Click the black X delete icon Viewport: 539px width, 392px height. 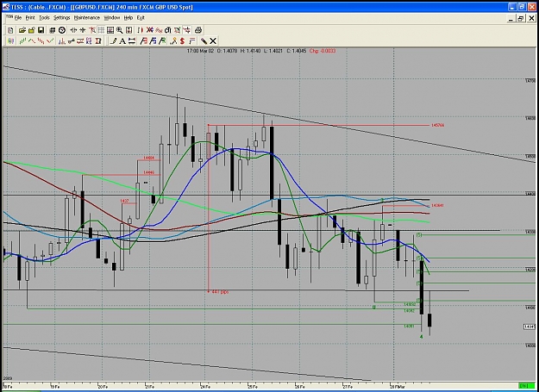[x=213, y=41]
